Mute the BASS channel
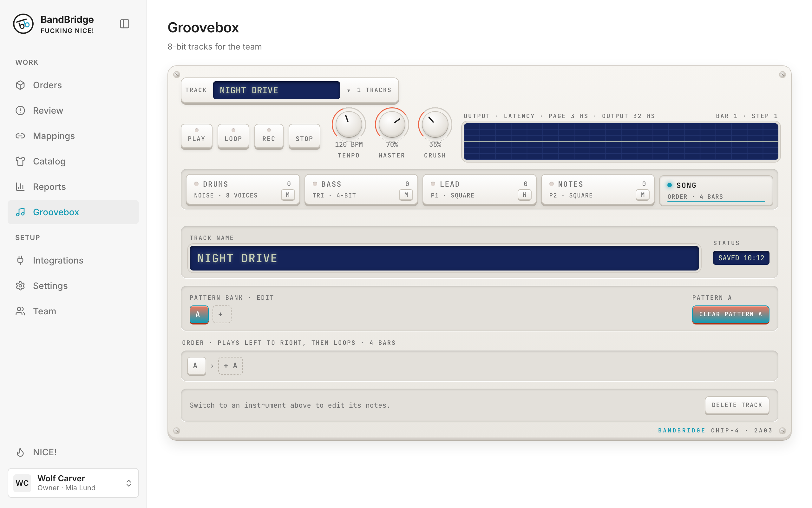812x508 pixels. [406, 195]
